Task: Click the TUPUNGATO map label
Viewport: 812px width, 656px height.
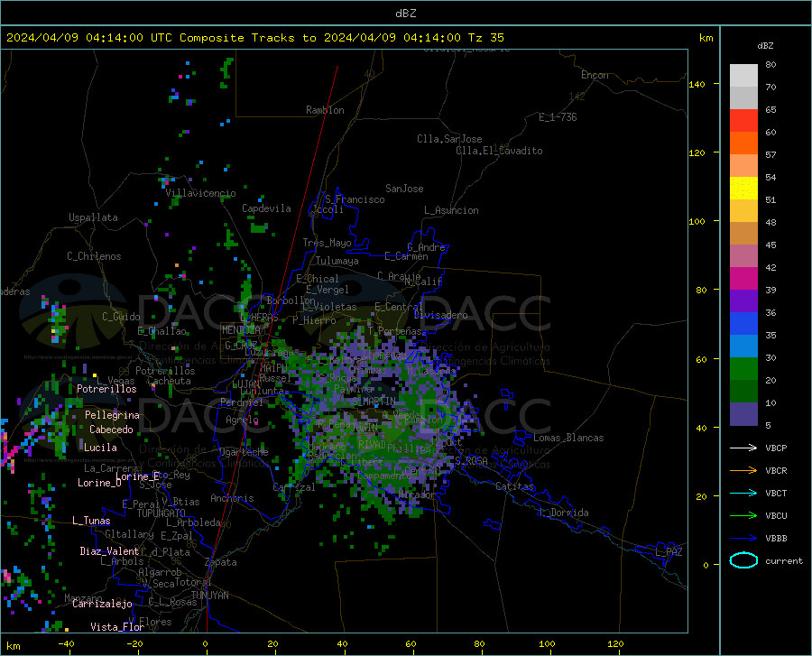Action: pos(161,513)
